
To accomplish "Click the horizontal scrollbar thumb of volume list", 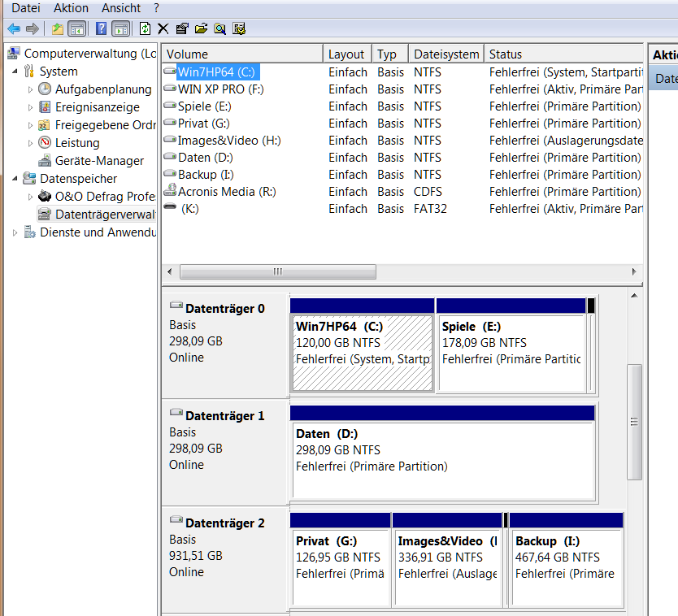I will click(x=277, y=272).
